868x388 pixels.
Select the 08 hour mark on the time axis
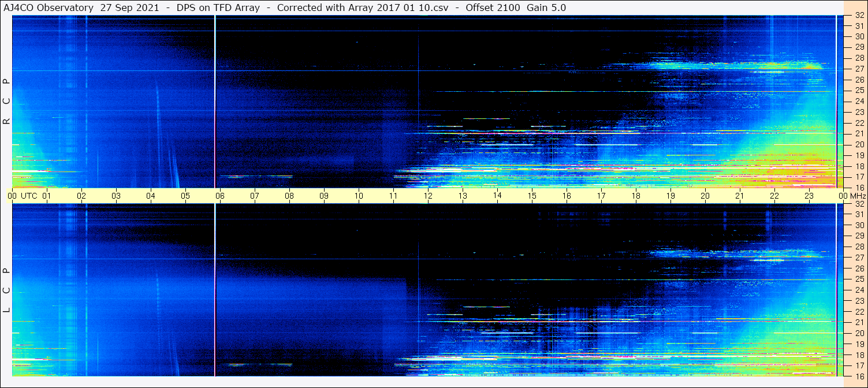289,196
